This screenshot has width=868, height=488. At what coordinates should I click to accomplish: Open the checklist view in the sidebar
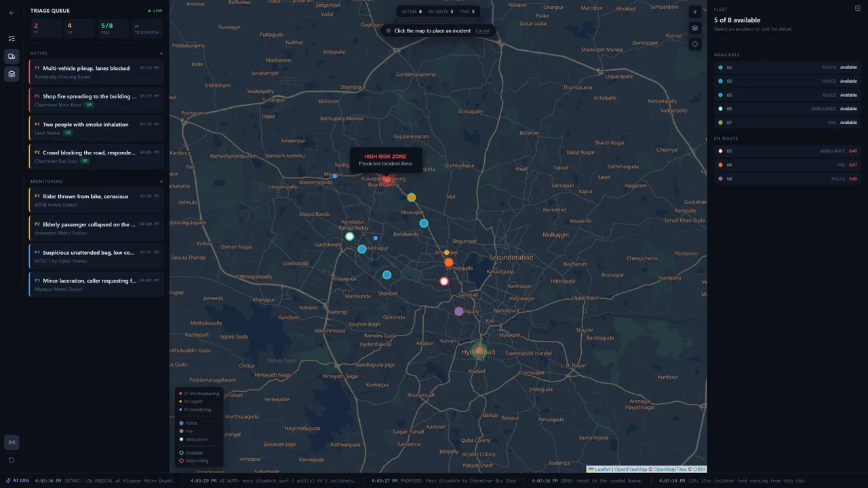click(12, 39)
